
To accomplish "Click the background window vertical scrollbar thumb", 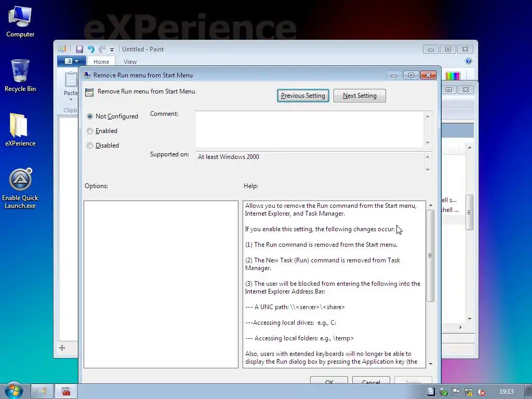I will pos(469,212).
